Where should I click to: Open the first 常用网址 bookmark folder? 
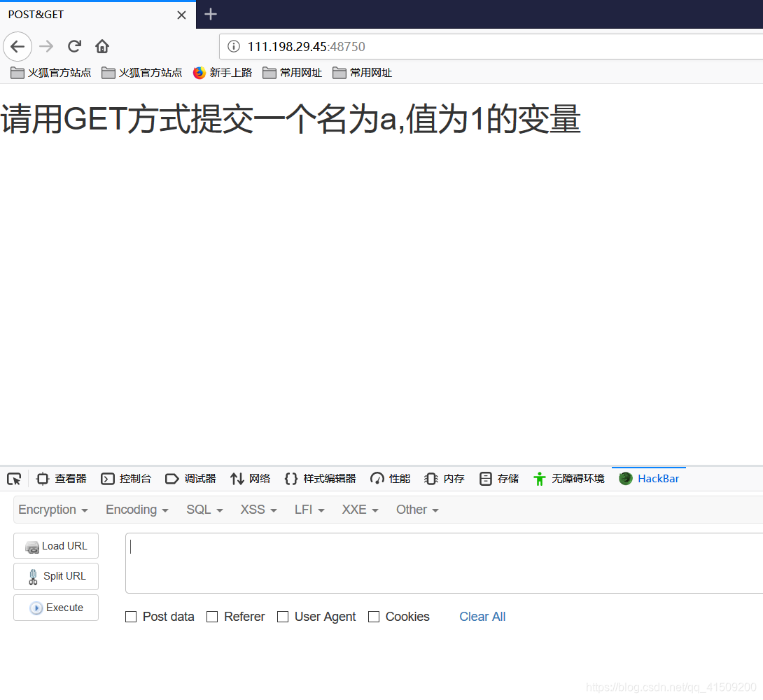coord(292,73)
